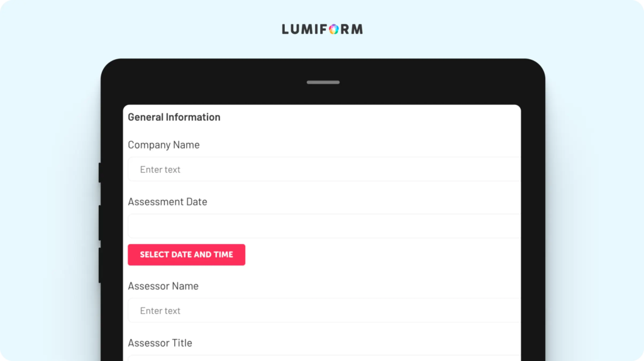
Task: Click the letter L of the Lumiform wordmark
Action: coord(285,29)
